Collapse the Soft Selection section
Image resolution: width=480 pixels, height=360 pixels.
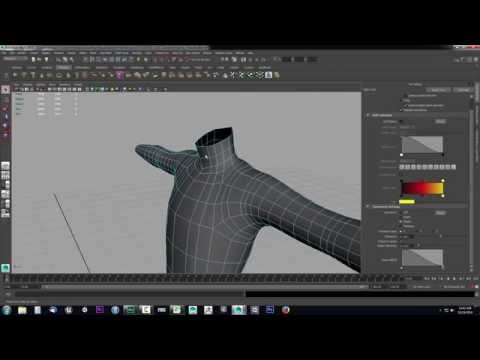pos(368,115)
